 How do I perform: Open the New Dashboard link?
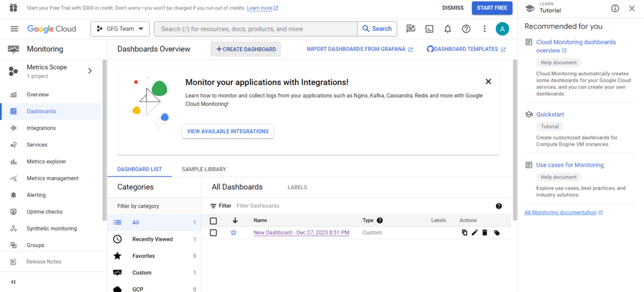point(301,233)
